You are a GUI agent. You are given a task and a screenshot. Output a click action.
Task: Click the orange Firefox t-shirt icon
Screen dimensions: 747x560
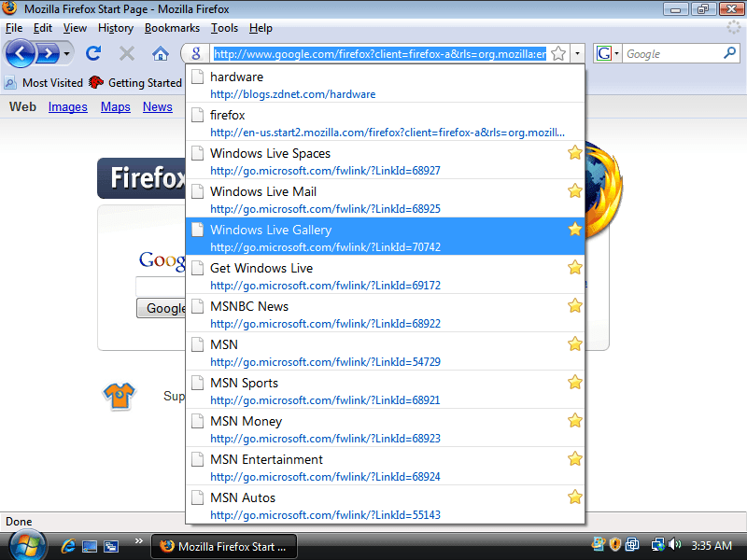pyautogui.click(x=120, y=396)
